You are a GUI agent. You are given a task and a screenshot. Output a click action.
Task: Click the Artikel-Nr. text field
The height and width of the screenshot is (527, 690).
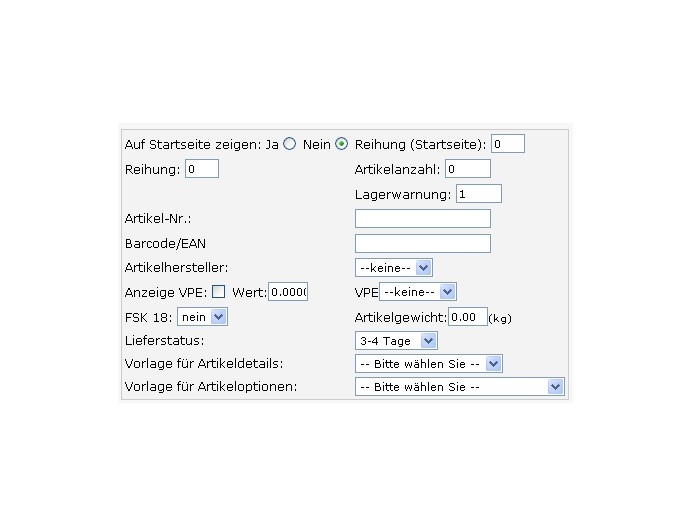[x=423, y=219]
